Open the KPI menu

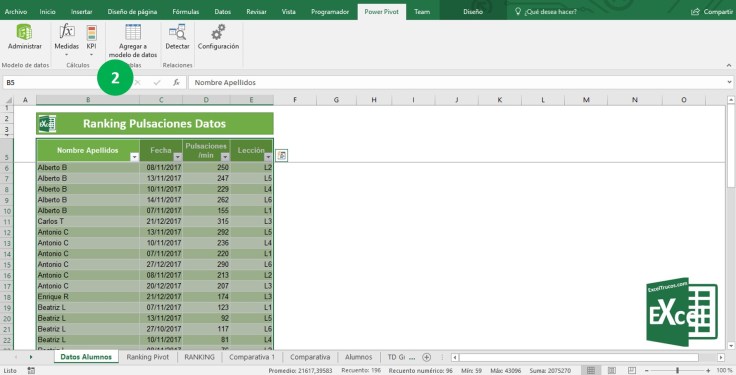[92, 40]
